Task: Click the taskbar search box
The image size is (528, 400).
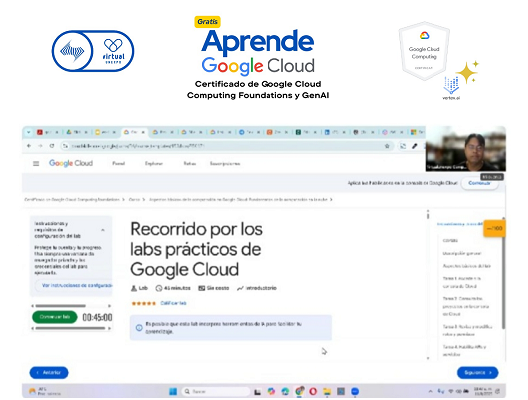Action: pyautogui.click(x=215, y=392)
